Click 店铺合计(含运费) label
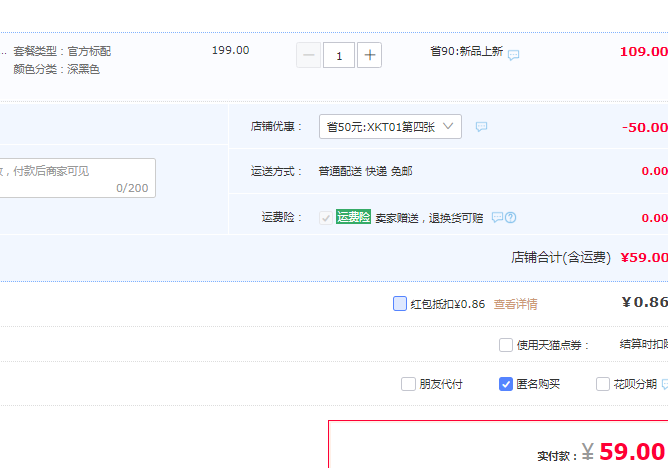This screenshot has height=468, width=668. coord(561,257)
